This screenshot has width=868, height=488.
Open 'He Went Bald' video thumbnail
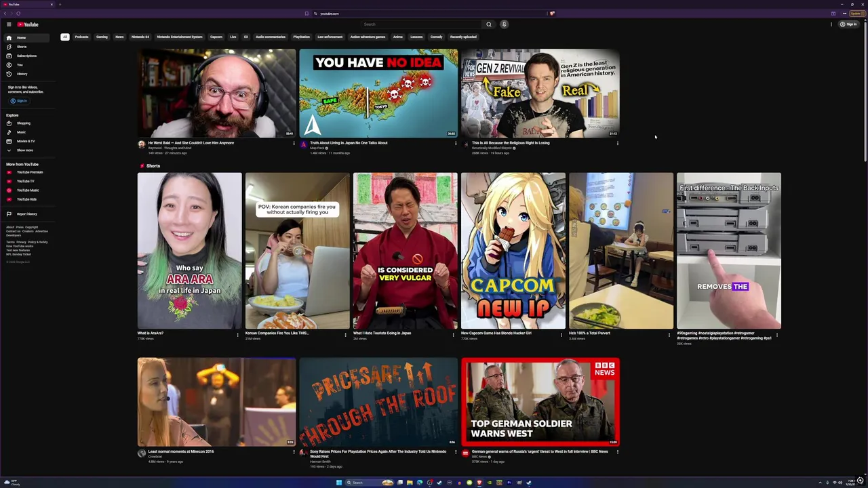coord(216,93)
